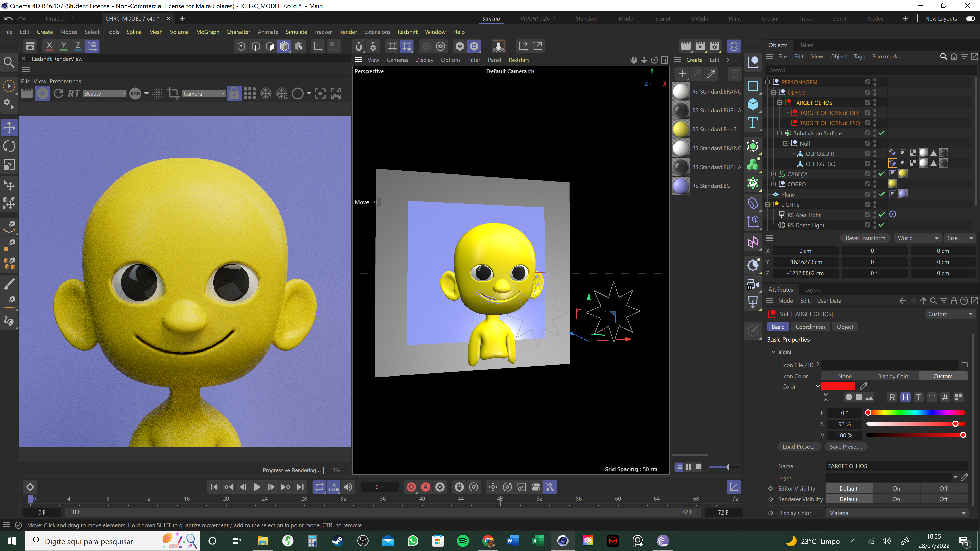Click the Reset Transform button

click(x=865, y=238)
